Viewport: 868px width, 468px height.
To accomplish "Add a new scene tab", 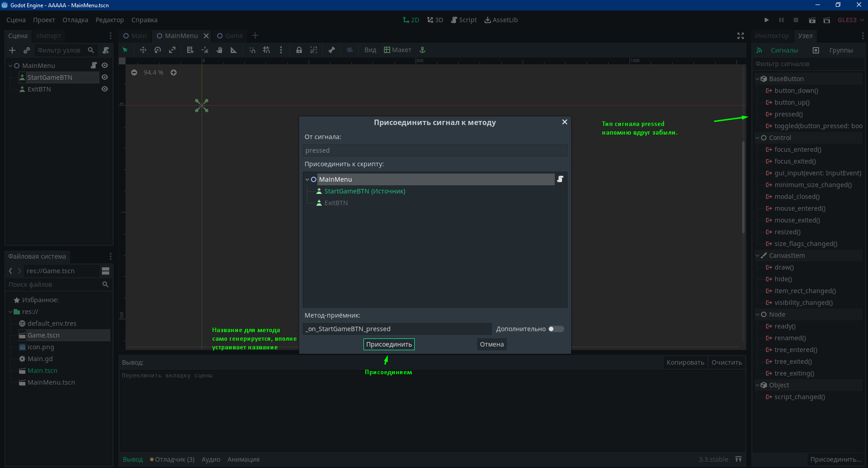I will pyautogui.click(x=255, y=36).
